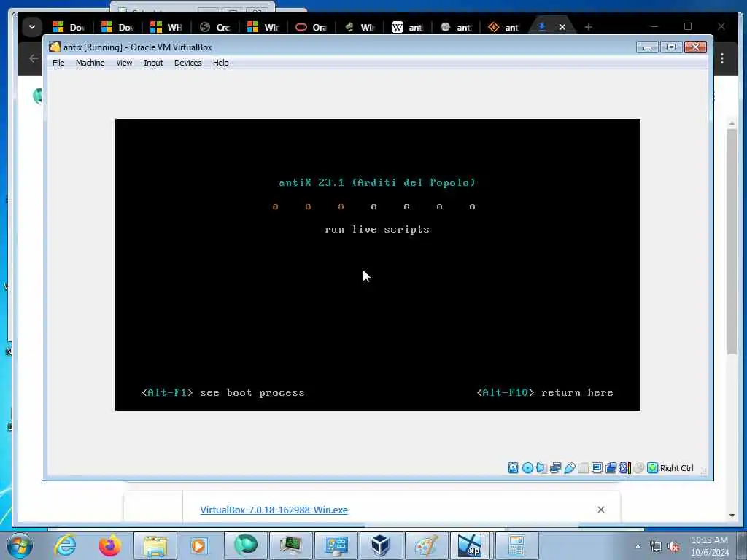Switch to the 'WH' Microsoft tab
The height and width of the screenshot is (560, 747).
point(166,27)
